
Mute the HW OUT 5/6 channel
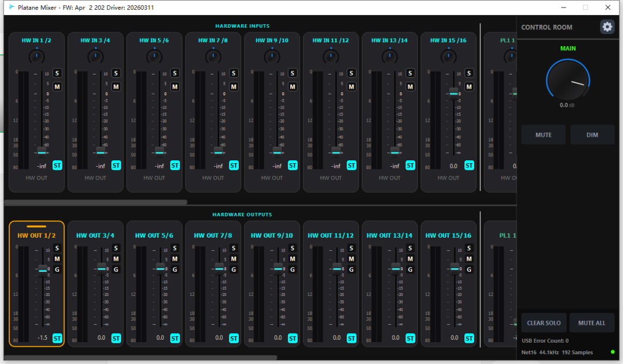coord(175,258)
